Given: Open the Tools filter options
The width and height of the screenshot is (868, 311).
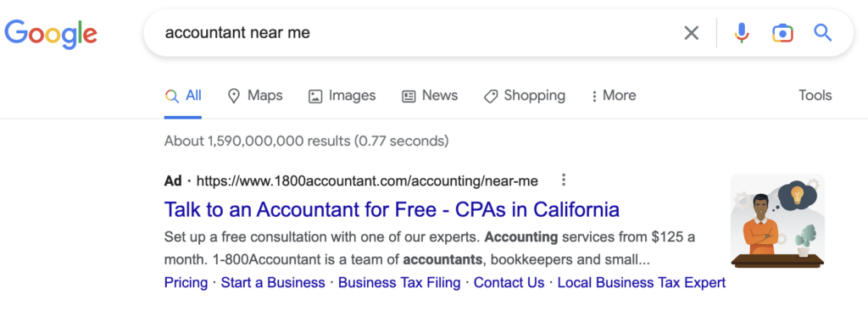Looking at the screenshot, I should click(815, 96).
